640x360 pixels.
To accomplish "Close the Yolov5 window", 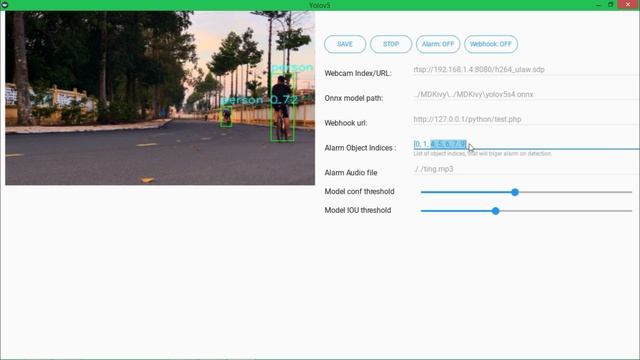I will pos(628,4).
